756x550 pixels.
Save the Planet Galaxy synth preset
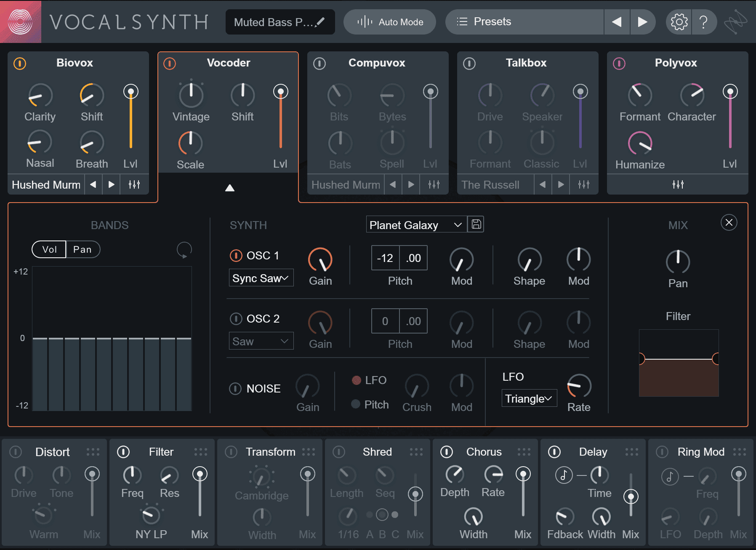476,224
